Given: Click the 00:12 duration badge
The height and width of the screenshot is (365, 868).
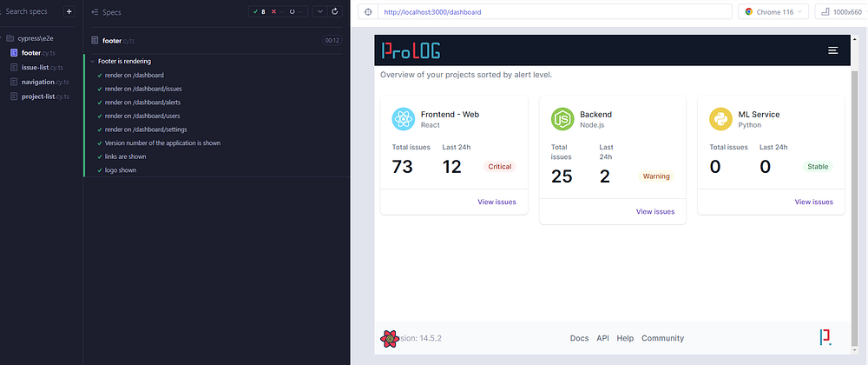Looking at the screenshot, I should [x=332, y=41].
